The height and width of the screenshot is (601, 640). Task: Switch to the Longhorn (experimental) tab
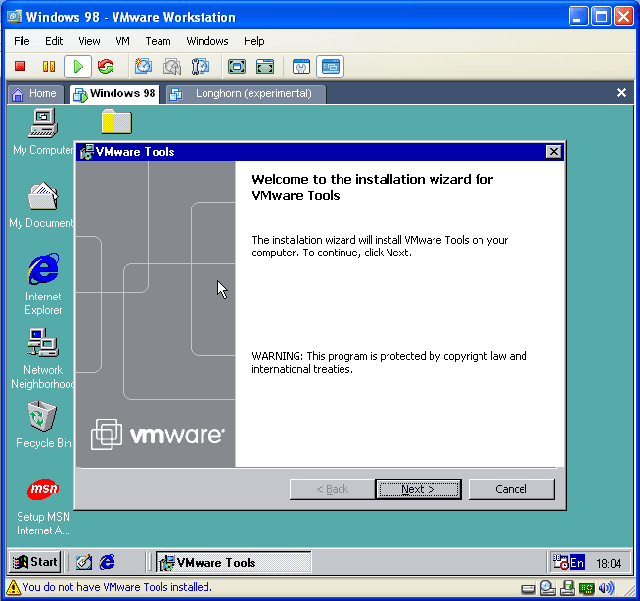tap(246, 94)
